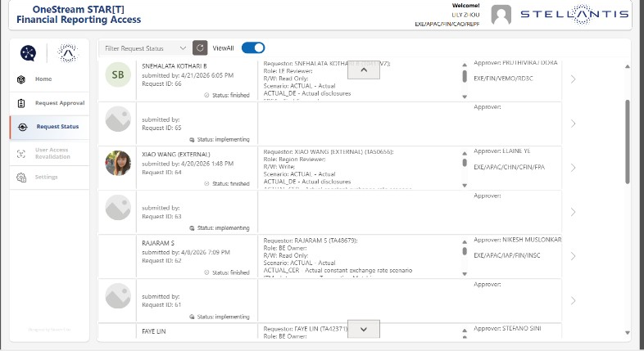The image size is (644, 351).
Task: Click the finished status icon for Request 64
Action: tap(206, 184)
